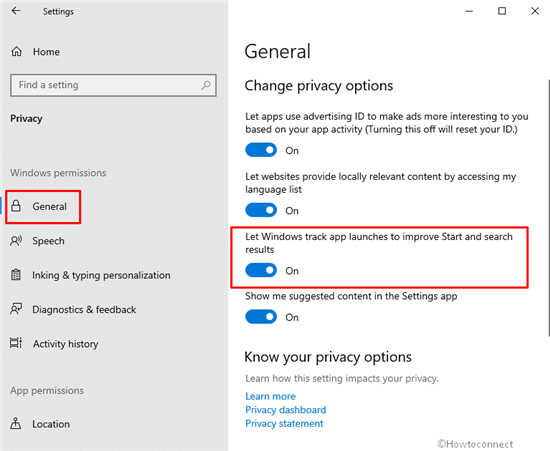Turn off suggested content in Settings toggle
The image size is (550, 451).
pos(261,317)
